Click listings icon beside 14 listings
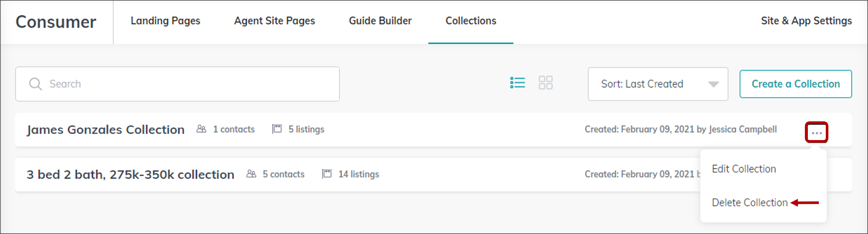Image resolution: width=868 pixels, height=234 pixels. (x=327, y=174)
